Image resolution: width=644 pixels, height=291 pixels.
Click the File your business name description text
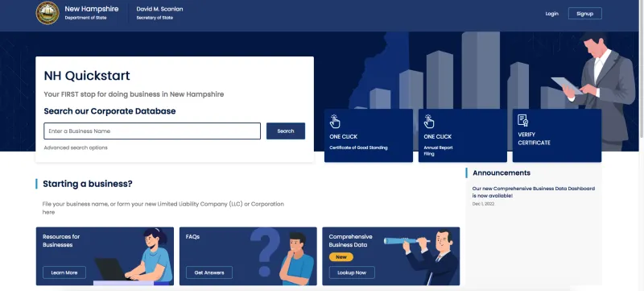coord(163,208)
